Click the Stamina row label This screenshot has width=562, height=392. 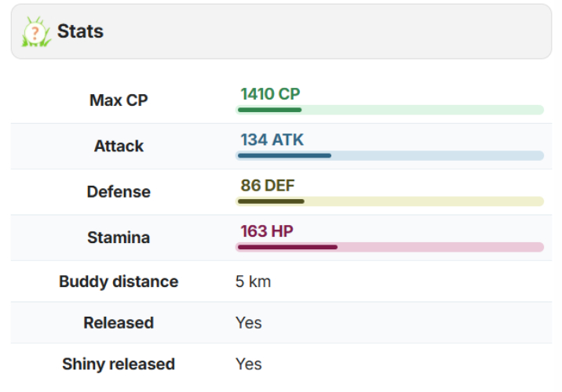(119, 238)
